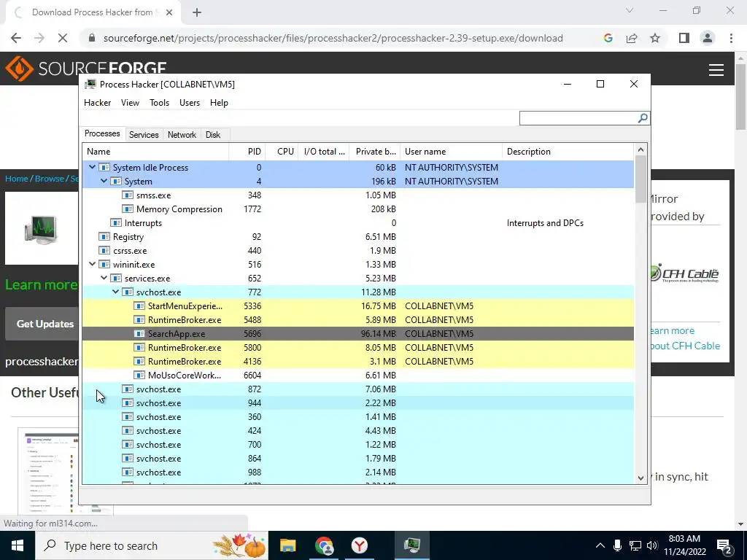The width and height of the screenshot is (747, 560).
Task: Click Process Hacker taskbar icon
Action: click(x=411, y=545)
